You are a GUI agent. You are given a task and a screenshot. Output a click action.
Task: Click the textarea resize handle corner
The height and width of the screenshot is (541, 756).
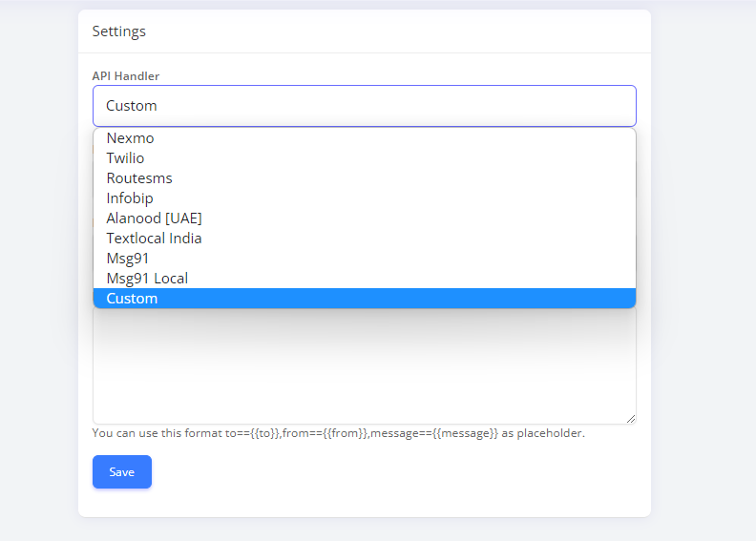(631, 419)
